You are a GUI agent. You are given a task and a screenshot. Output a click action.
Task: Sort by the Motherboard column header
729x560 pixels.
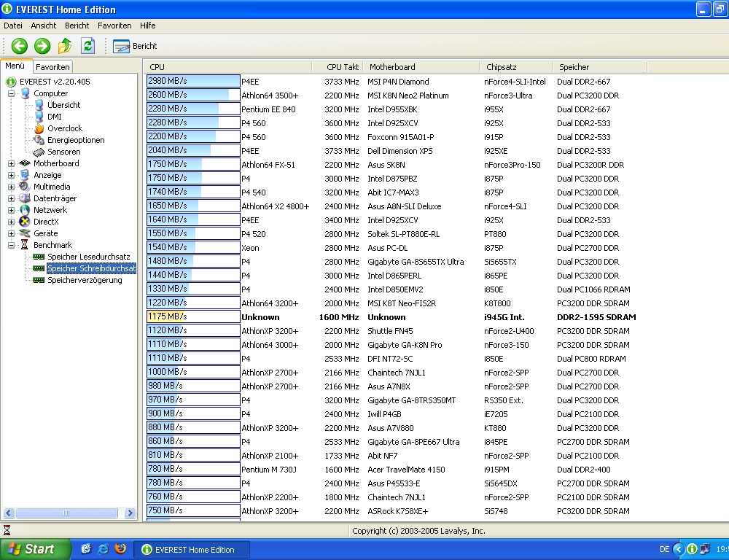coord(421,67)
